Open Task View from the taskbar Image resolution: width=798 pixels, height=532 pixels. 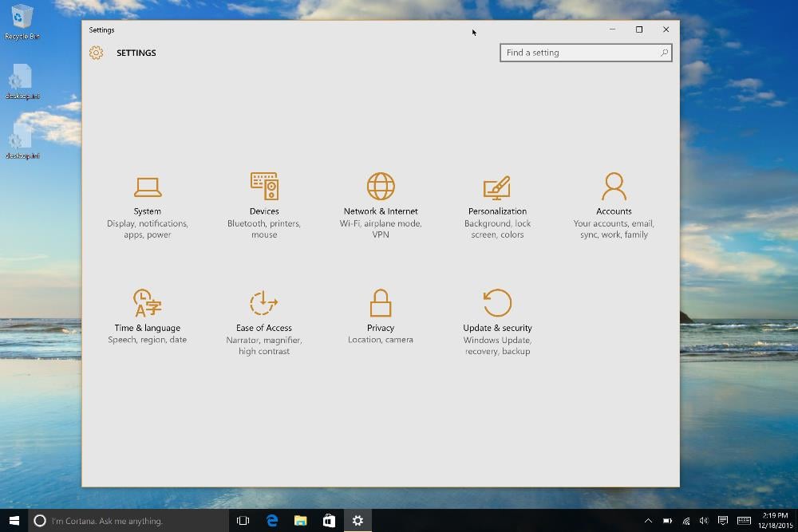(243, 521)
